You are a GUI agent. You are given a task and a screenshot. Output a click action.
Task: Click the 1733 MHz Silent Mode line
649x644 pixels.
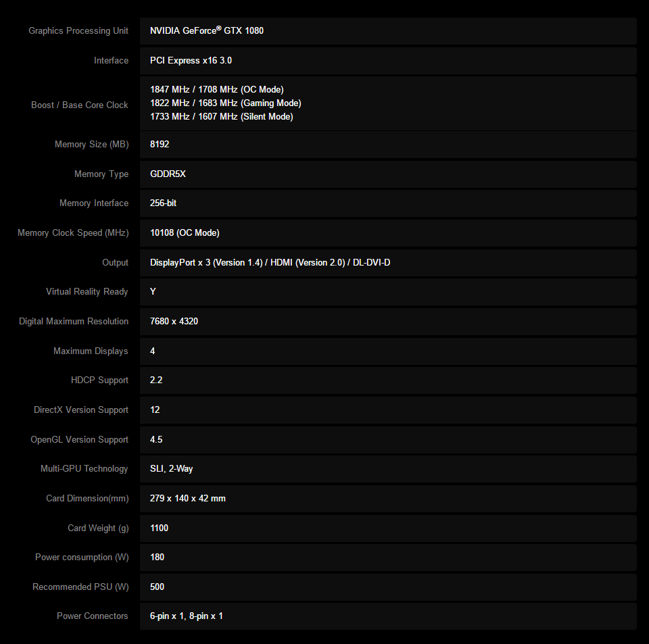pos(222,117)
